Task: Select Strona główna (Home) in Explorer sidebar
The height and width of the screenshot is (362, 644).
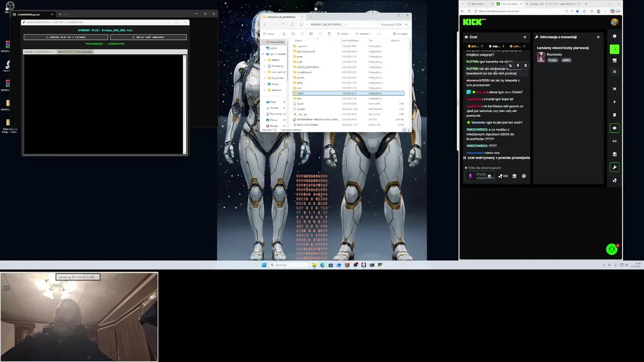Action: pyautogui.click(x=274, y=42)
